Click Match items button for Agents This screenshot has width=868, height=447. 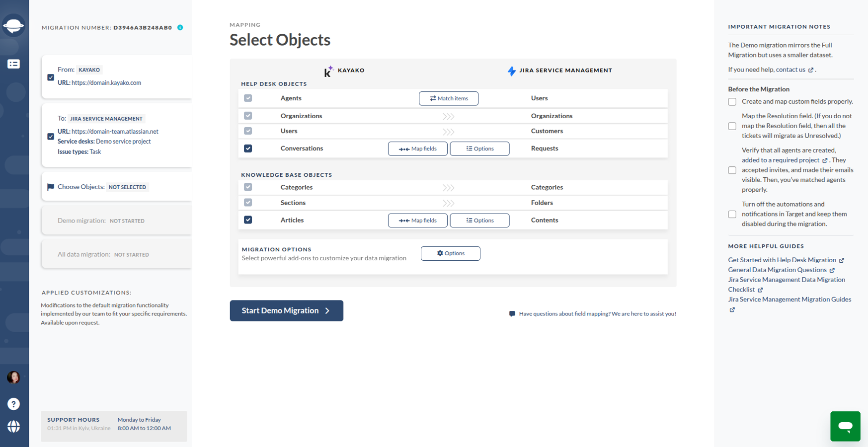(448, 98)
